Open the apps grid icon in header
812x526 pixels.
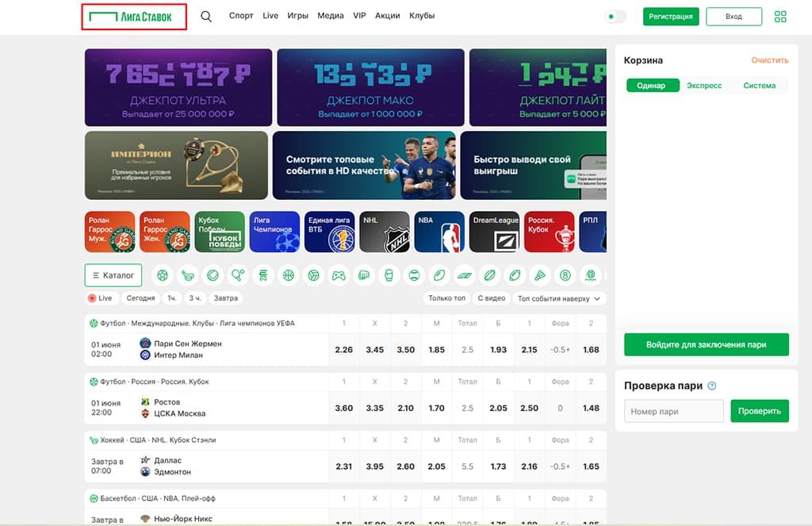(780, 17)
